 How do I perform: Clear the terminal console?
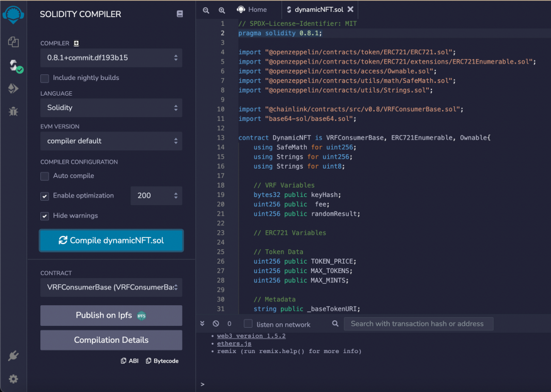pos(216,323)
